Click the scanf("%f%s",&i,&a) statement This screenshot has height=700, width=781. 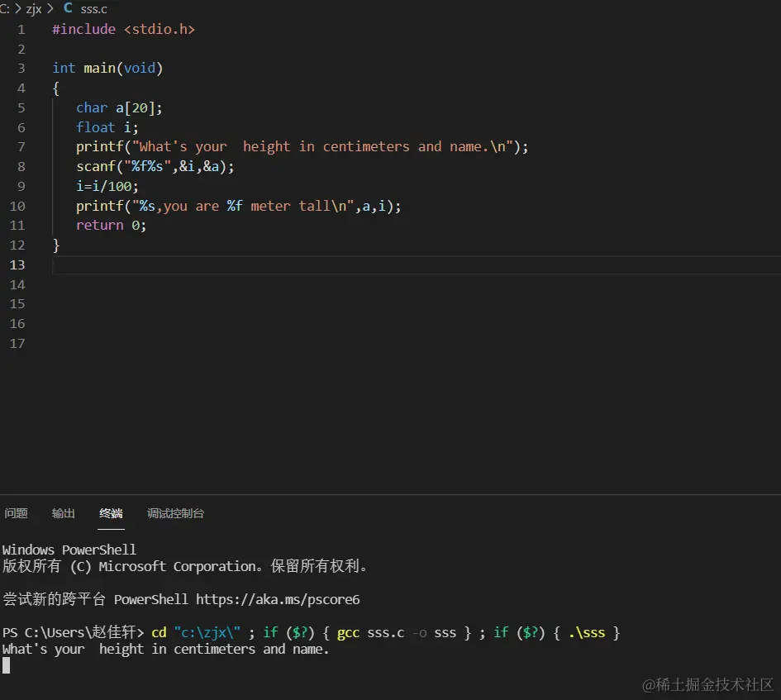pyautogui.click(x=155, y=166)
